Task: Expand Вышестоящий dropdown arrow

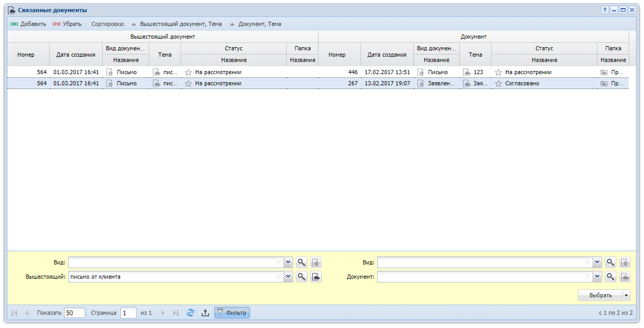Action: tap(288, 276)
